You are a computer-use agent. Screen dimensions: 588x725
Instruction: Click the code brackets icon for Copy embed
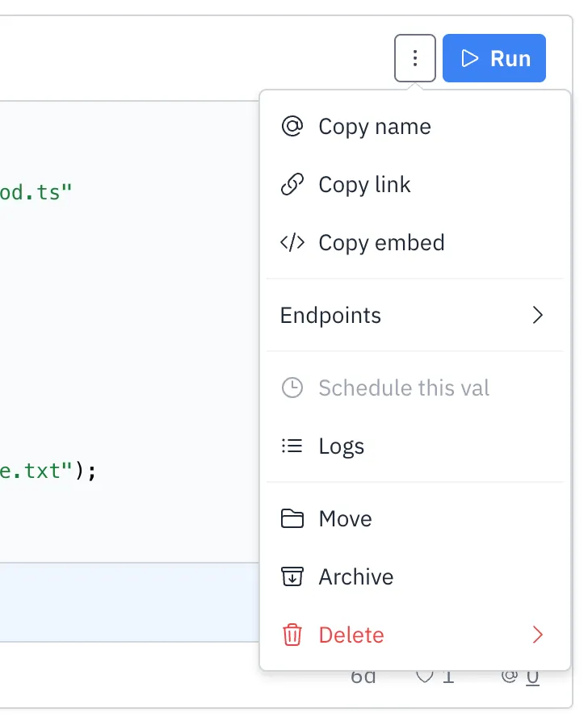pos(292,243)
